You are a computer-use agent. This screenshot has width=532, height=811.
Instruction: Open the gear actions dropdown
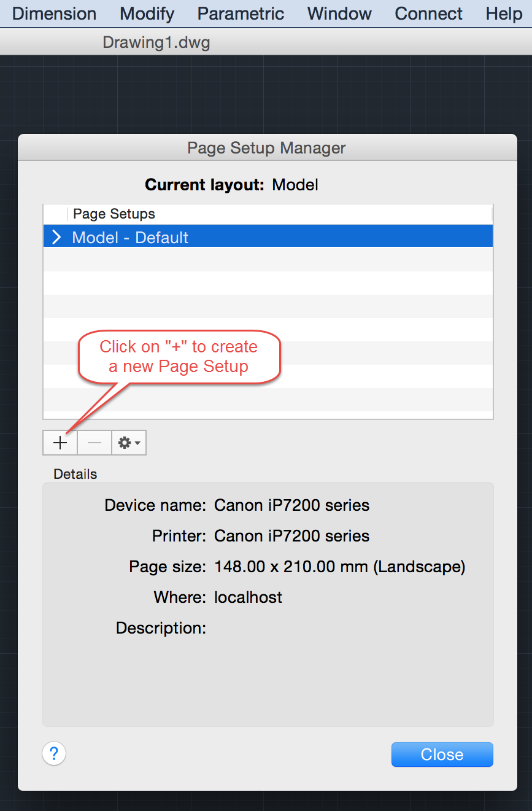[129, 443]
